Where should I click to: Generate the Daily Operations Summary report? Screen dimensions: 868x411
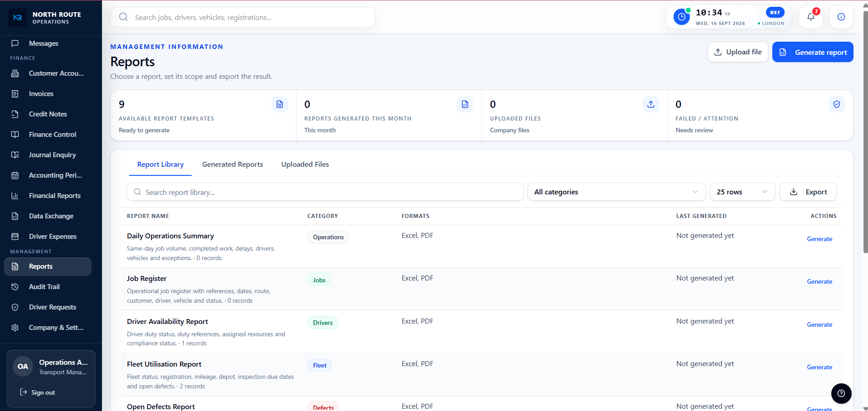click(x=819, y=239)
